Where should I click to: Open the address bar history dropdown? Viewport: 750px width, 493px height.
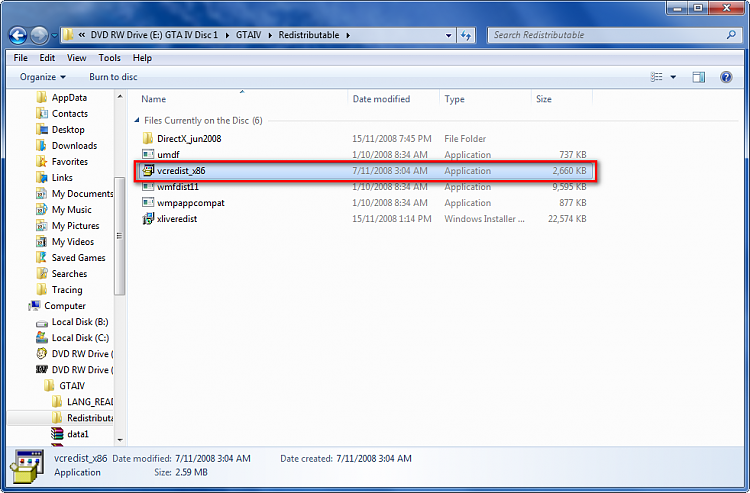click(x=448, y=35)
